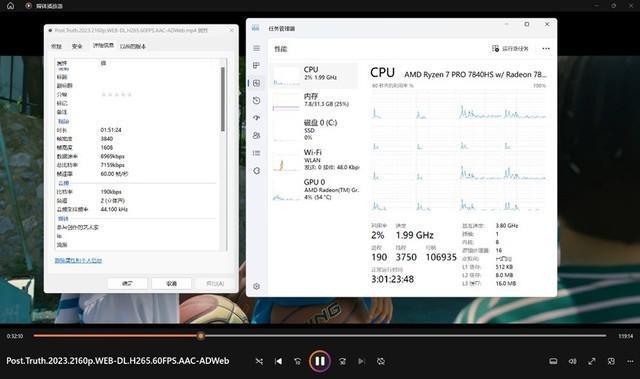Click data rate value 6969kbps
640x379 pixels.
[113, 156]
